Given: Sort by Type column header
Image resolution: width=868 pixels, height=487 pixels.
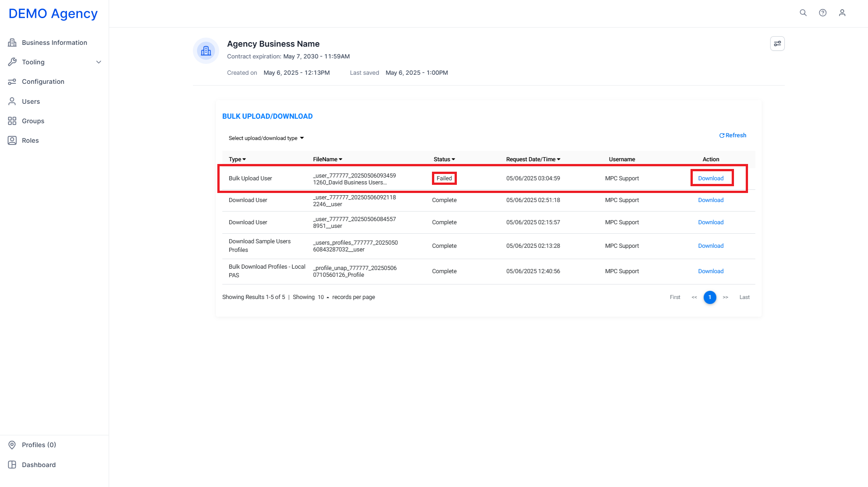Looking at the screenshot, I should (237, 159).
